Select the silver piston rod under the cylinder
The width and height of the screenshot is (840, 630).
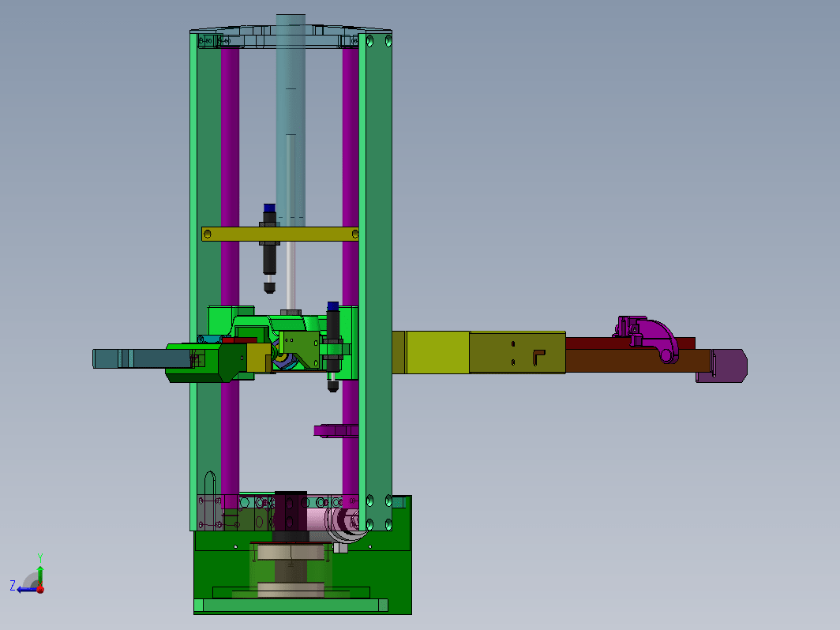[291, 274]
